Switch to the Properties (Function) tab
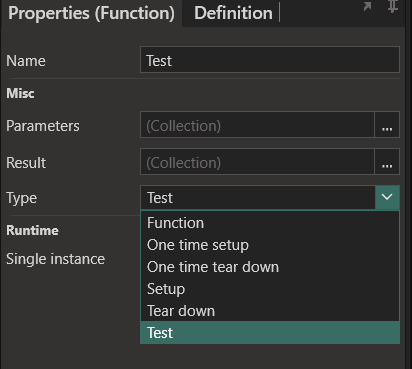Viewport: 412px width, 369px height. point(91,13)
